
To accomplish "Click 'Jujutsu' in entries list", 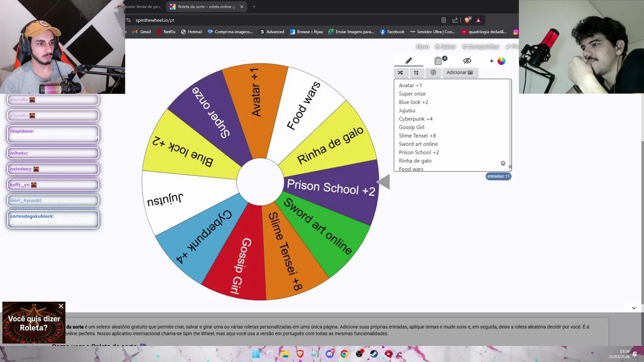I will point(407,111).
